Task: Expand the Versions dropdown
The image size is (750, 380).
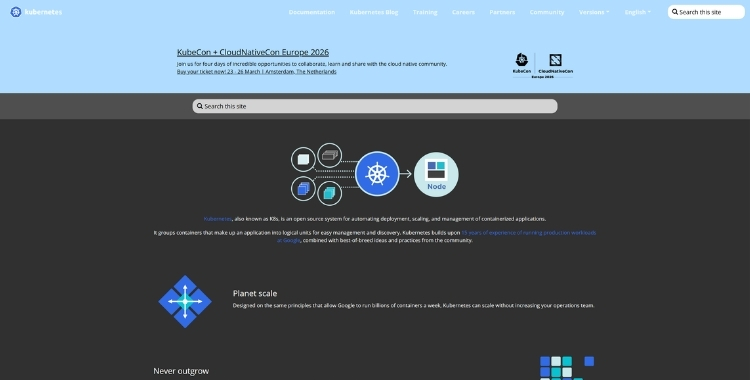Action: [594, 12]
